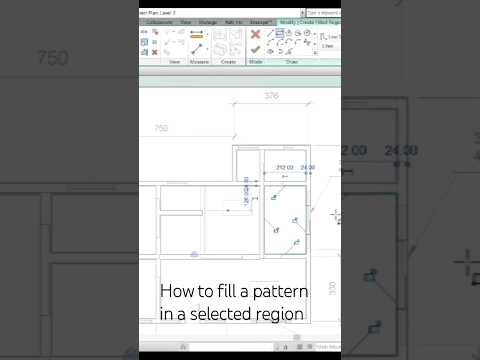Click the 24.00 temporary dimension value
480x360 pixels.
point(308,167)
